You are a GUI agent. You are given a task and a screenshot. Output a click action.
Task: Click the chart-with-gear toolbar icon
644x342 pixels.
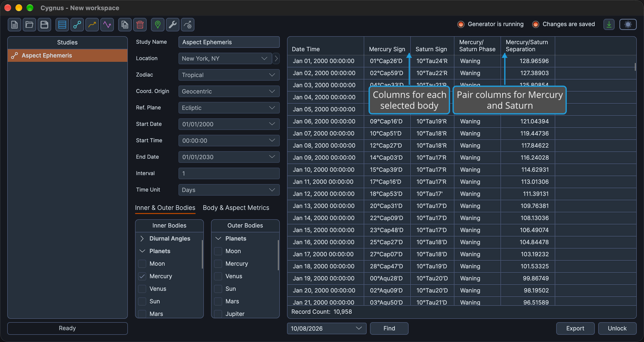click(187, 25)
